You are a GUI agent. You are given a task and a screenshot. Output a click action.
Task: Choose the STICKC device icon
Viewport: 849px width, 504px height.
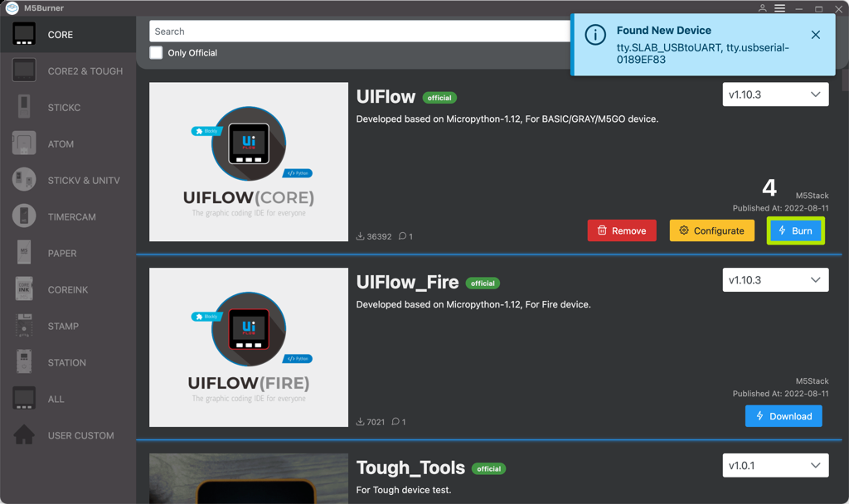point(24,107)
